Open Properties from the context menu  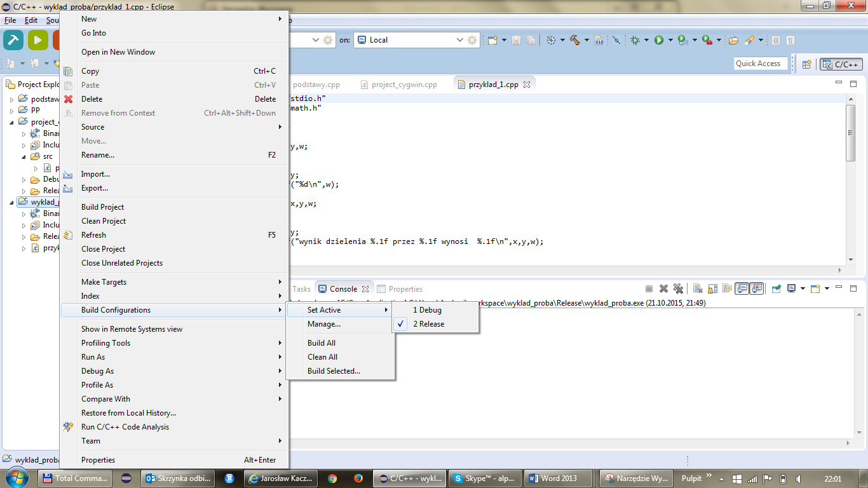click(175, 460)
